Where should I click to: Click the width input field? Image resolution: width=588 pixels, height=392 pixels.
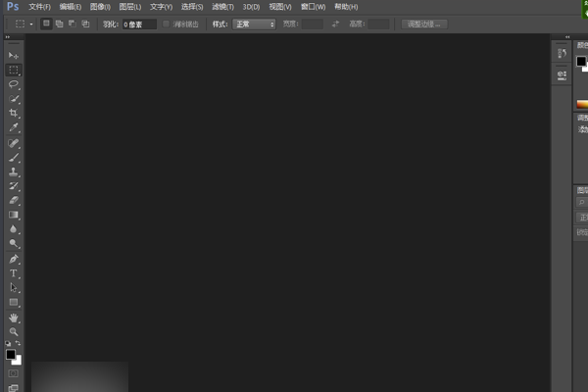312,24
